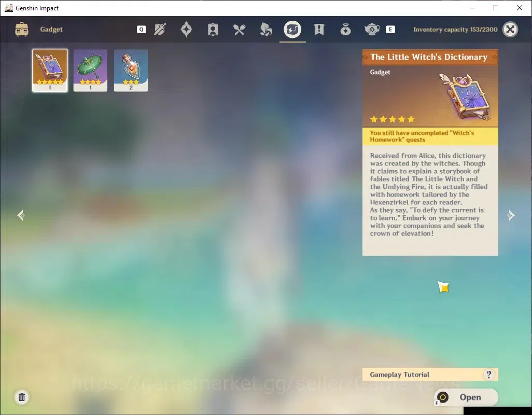Select the three-star bottle gadget

[131, 71]
